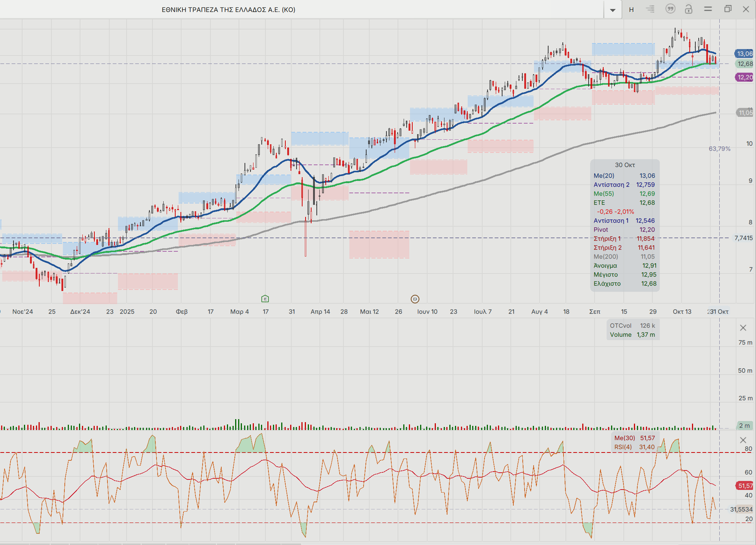The height and width of the screenshot is (545, 756).
Task: Close the volume indicator panel
Action: [x=743, y=328]
